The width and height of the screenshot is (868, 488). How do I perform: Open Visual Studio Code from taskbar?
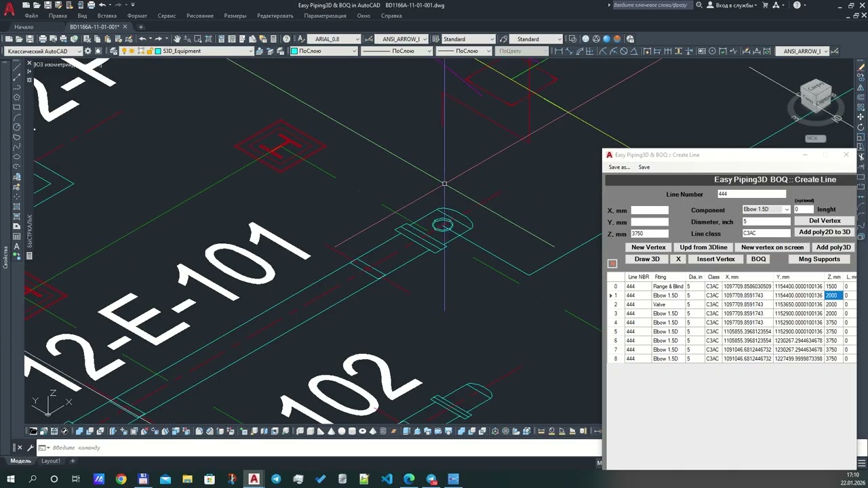click(x=387, y=479)
